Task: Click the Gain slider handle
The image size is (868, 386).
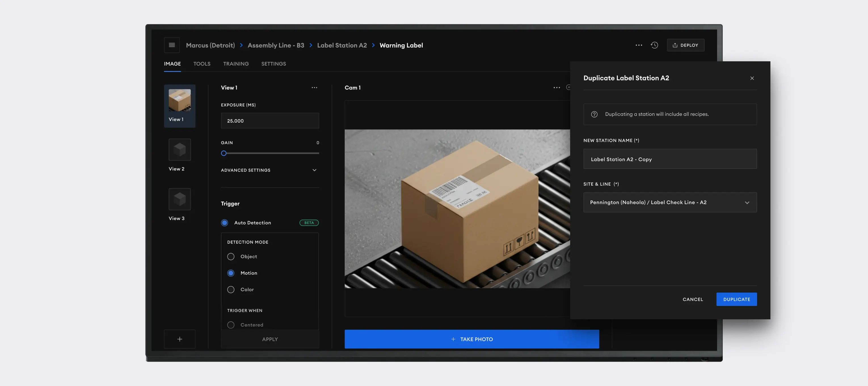Action: tap(224, 153)
